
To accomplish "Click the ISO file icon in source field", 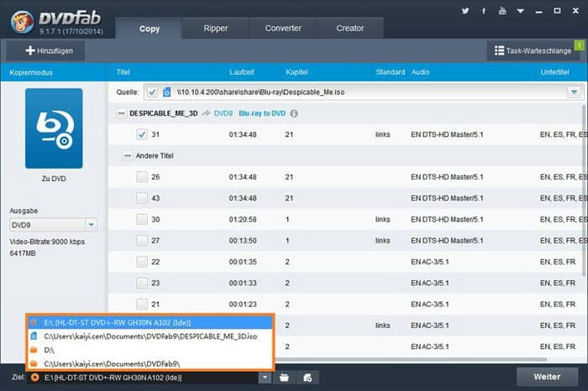I will pyautogui.click(x=167, y=91).
